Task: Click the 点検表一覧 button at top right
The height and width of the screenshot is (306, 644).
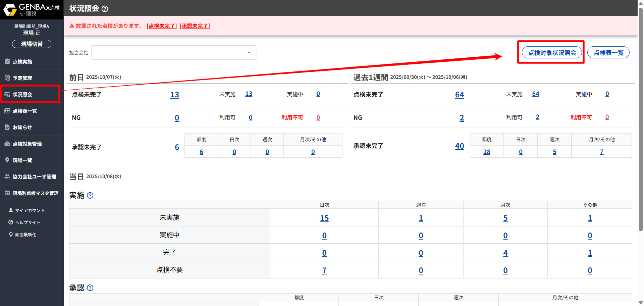Action: click(x=608, y=53)
